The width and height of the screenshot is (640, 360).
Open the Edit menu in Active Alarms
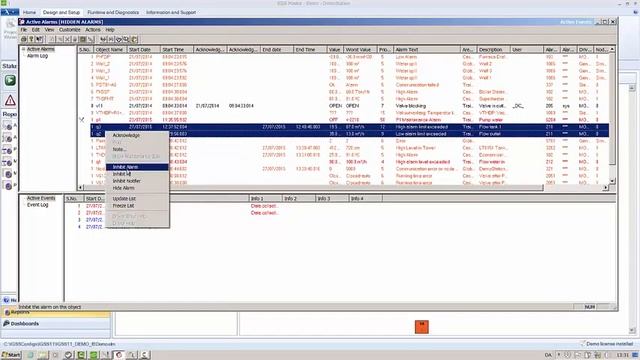coord(36,30)
